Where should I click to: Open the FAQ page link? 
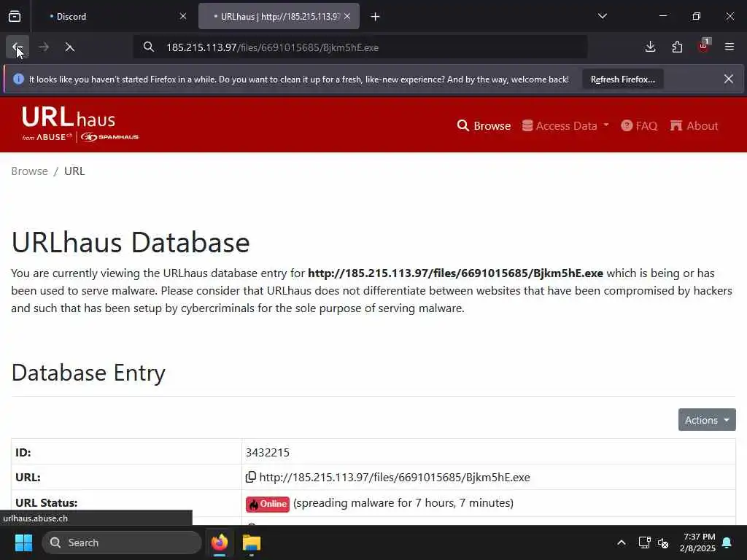pyautogui.click(x=639, y=125)
